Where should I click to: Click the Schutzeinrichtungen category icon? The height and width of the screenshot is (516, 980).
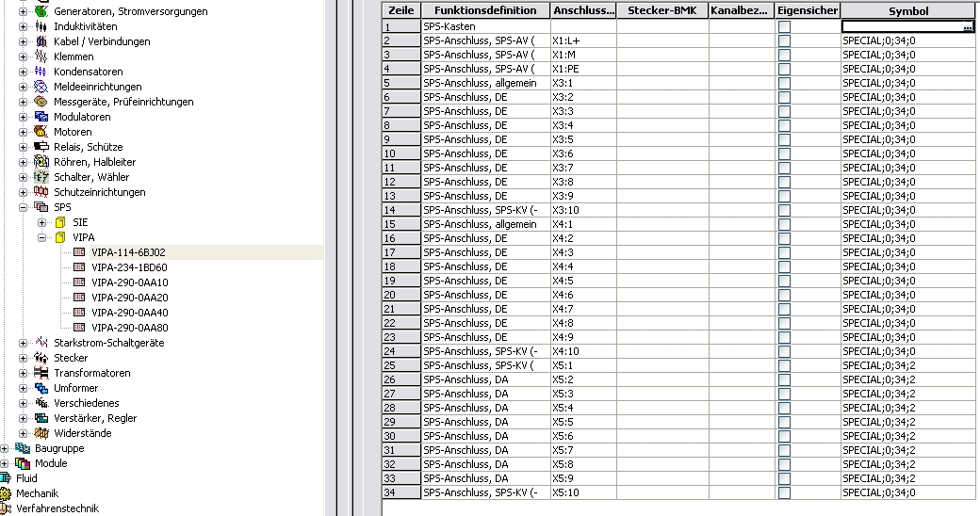41,192
